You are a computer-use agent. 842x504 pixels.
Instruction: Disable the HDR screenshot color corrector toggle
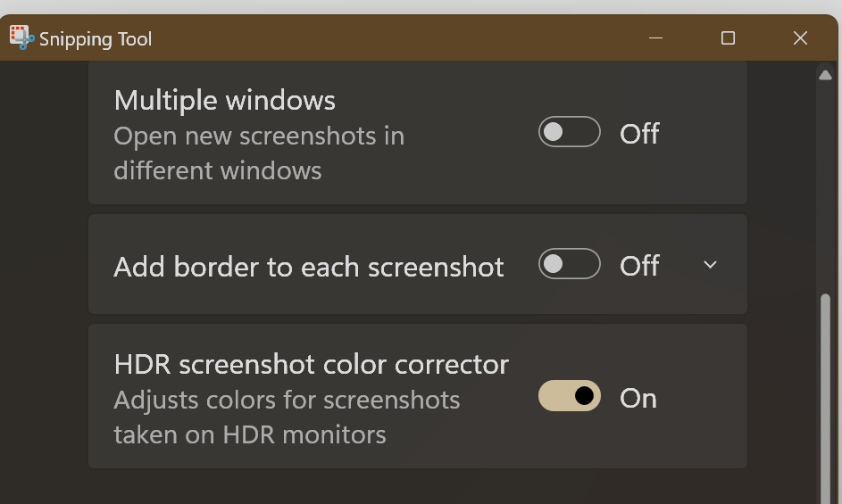569,395
